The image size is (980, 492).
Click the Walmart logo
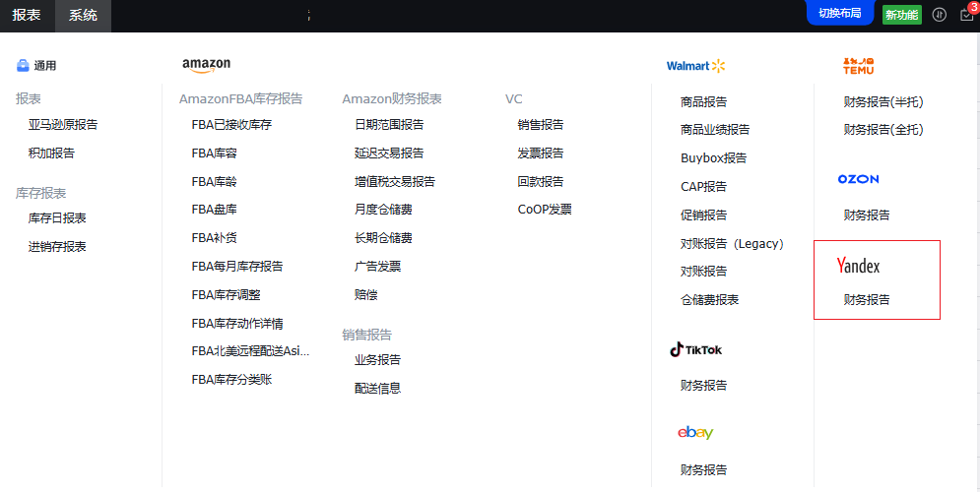695,66
